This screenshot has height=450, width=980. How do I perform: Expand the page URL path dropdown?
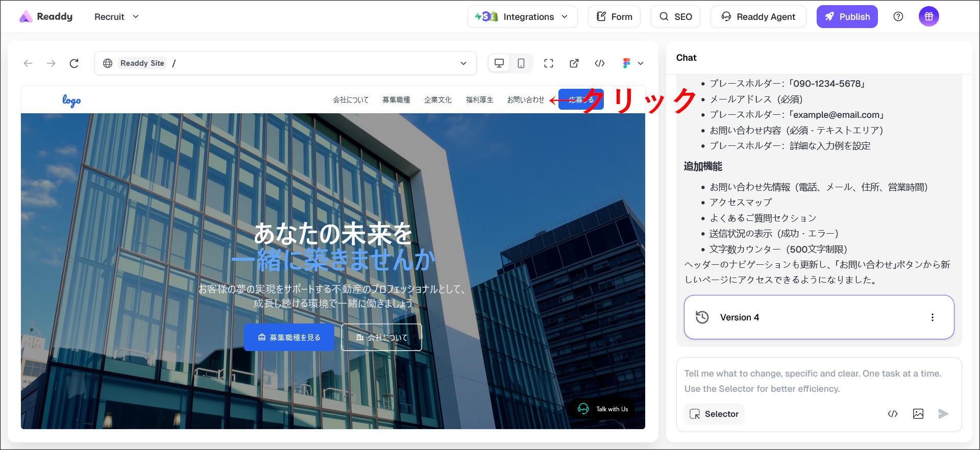click(x=463, y=63)
